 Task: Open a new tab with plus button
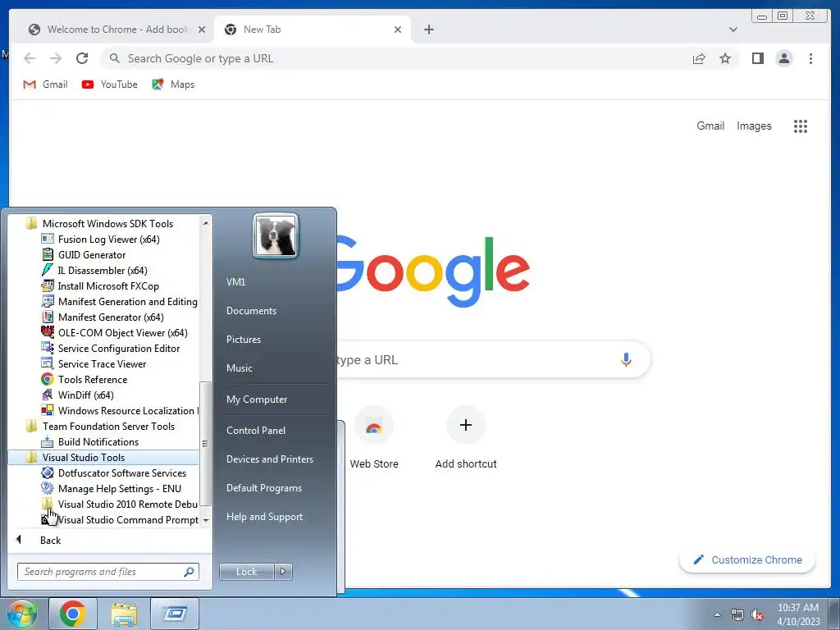tap(428, 30)
